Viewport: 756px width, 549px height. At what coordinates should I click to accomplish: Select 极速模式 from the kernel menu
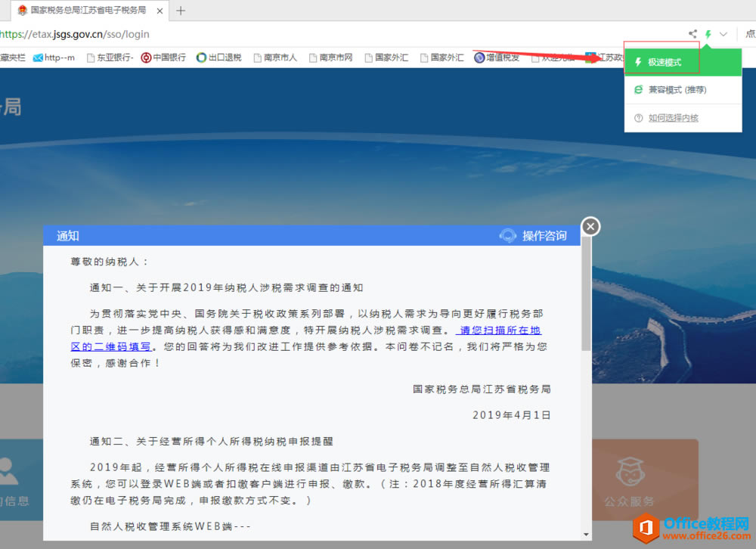coord(683,62)
